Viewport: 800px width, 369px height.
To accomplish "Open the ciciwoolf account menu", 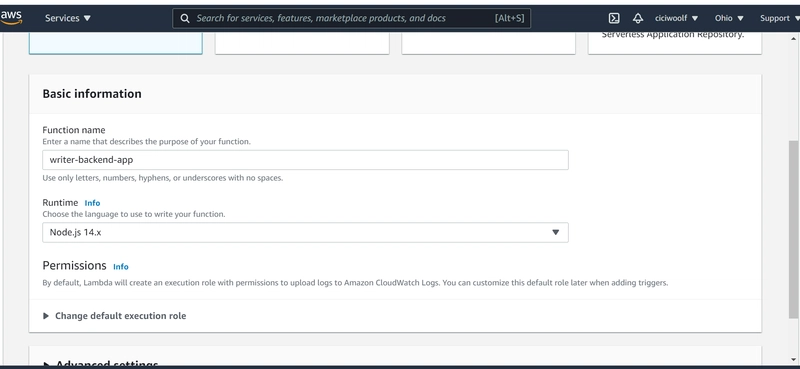I will [676, 18].
